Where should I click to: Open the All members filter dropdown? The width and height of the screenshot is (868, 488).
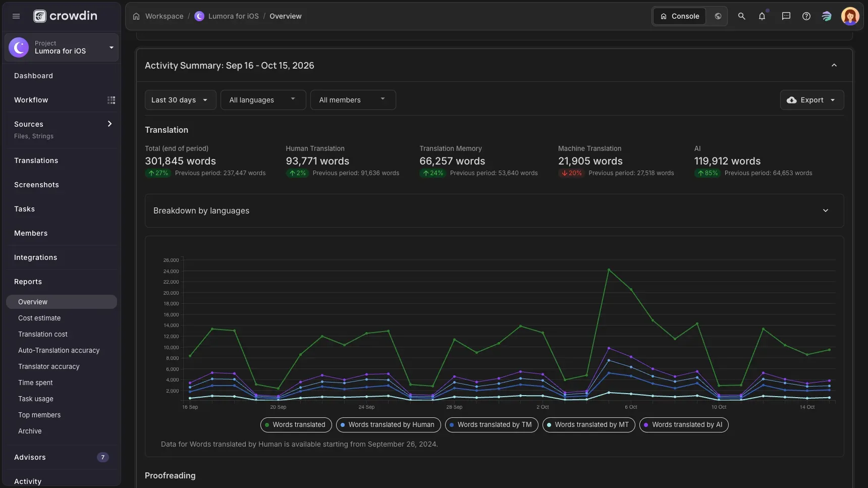[x=353, y=100]
